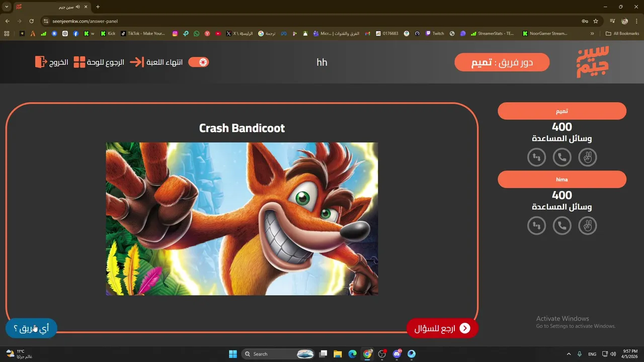Click the Crash Bandicoot answer title
Screen dimensions: 644x362
coord(242,128)
